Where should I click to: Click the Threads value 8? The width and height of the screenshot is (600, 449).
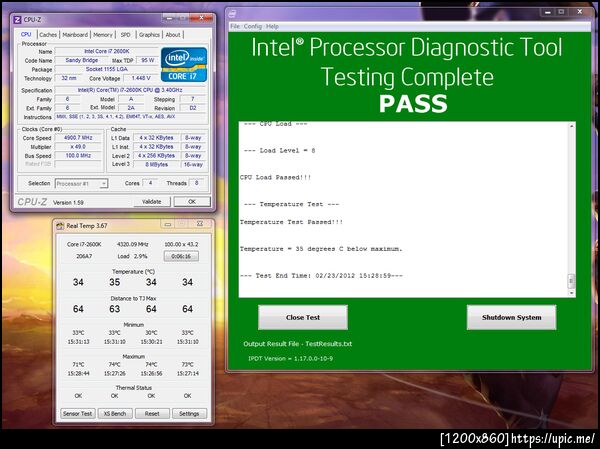[196, 183]
